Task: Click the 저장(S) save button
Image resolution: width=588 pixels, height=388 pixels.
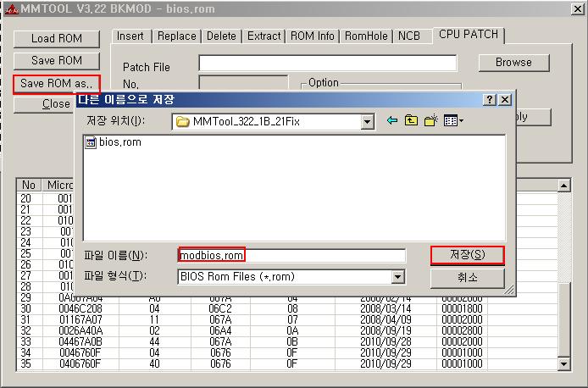Action: click(467, 255)
